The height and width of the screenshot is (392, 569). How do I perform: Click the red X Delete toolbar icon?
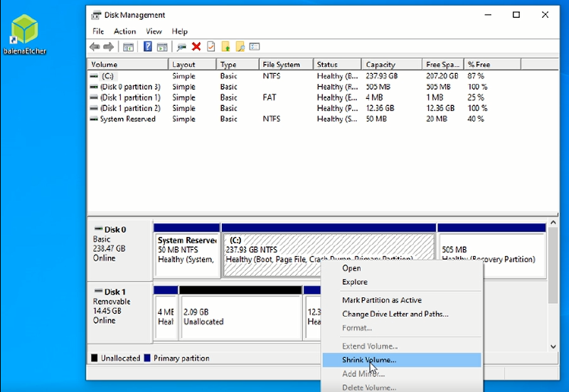(196, 47)
